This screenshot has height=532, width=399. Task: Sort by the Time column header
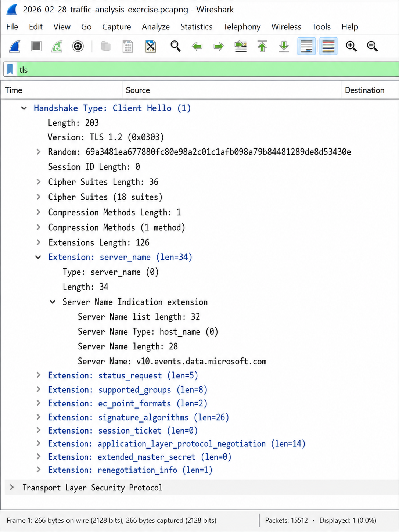[61, 90]
